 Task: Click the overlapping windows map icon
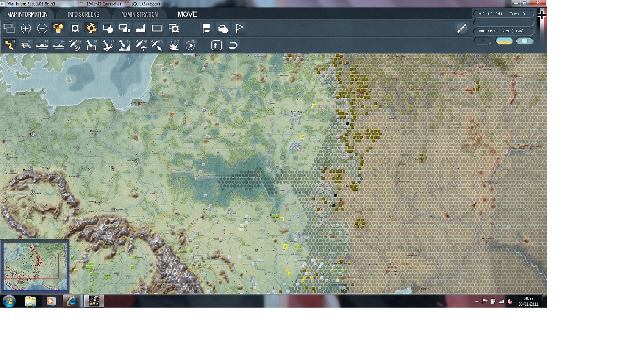(9, 28)
